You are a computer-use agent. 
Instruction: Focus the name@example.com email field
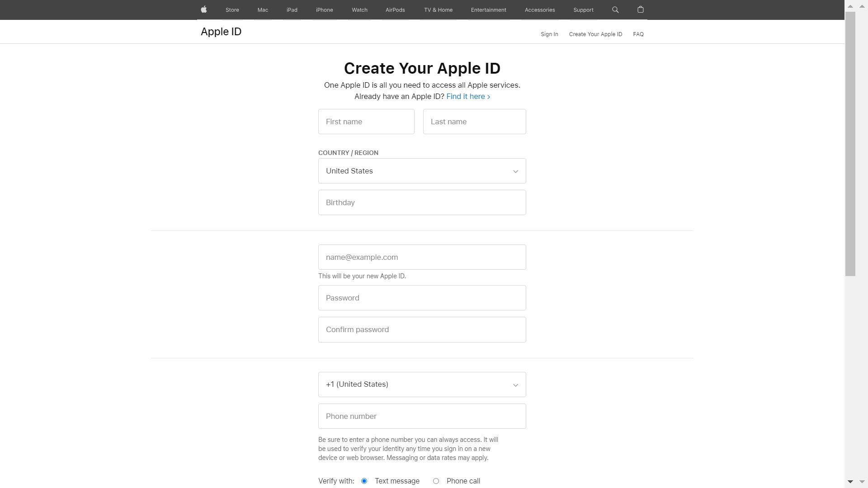tap(422, 257)
